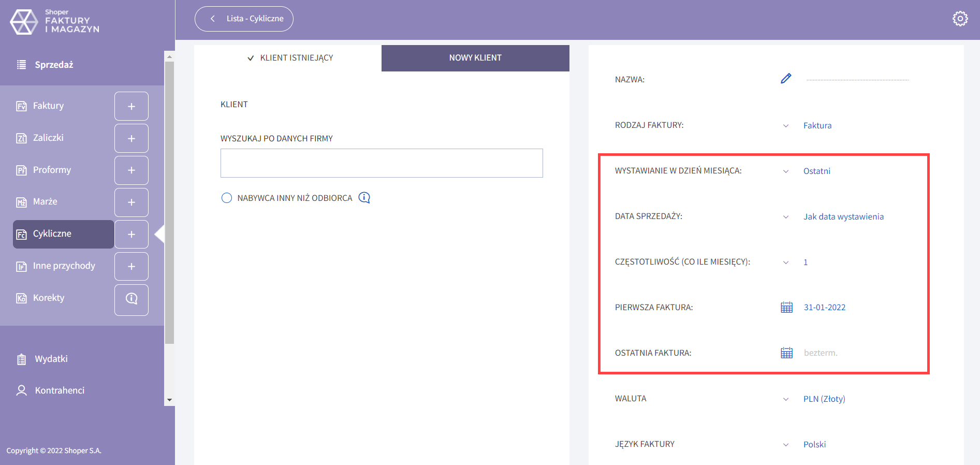Viewport: 980px width, 465px height.
Task: Click the plus button next to Faktury
Action: (131, 106)
